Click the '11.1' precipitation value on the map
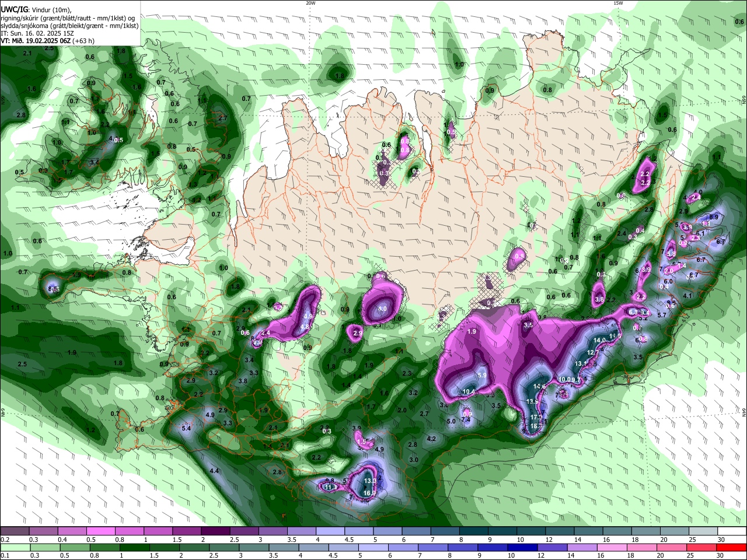 [x=330, y=487]
